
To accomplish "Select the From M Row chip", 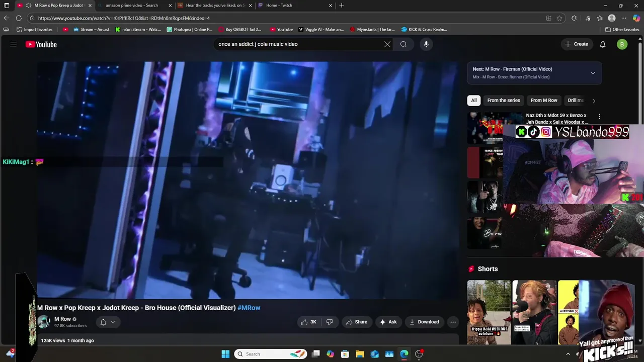I will pyautogui.click(x=544, y=100).
